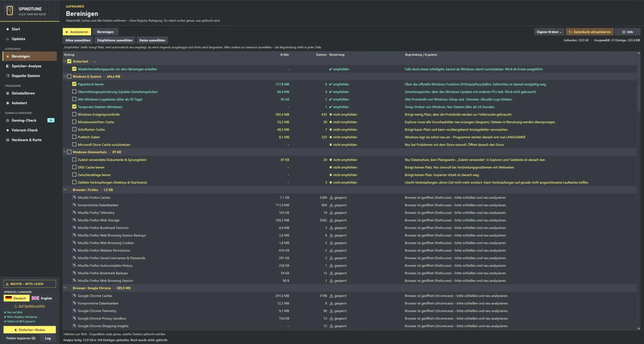Open the Info dialog
Screen dimensions: 644x344
pos(627,32)
